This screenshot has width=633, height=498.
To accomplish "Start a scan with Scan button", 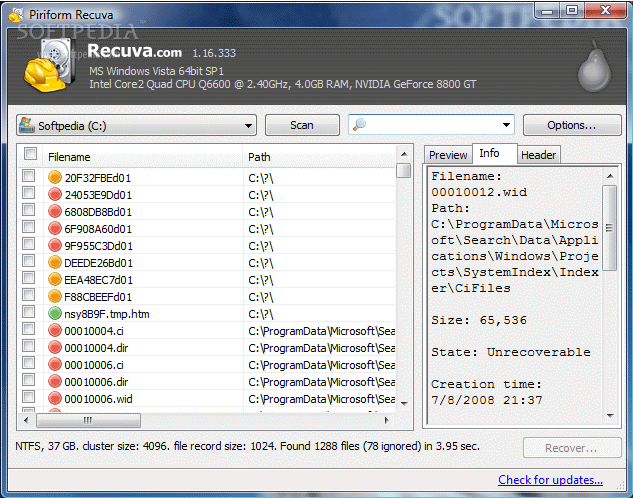I will [302, 125].
